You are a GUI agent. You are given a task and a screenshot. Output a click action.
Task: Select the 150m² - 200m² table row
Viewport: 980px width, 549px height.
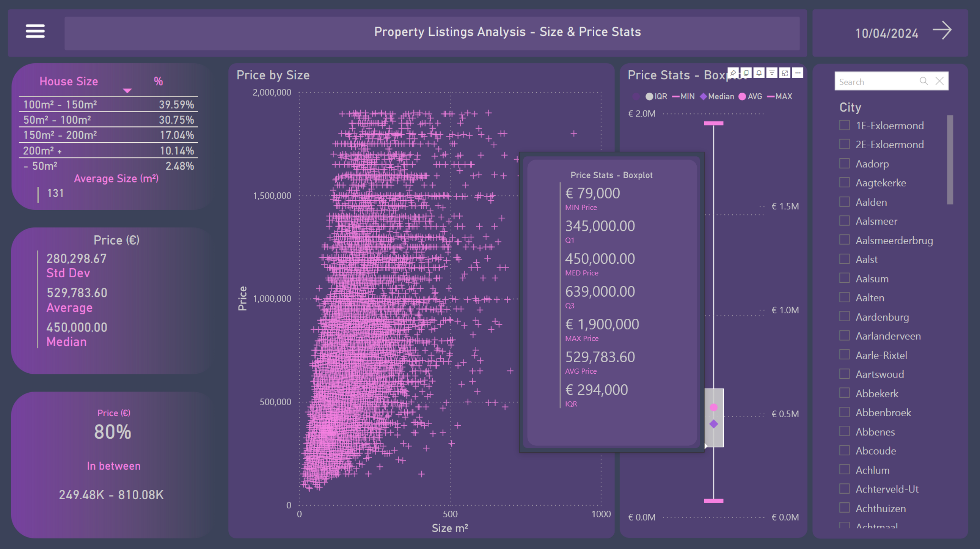click(x=108, y=135)
